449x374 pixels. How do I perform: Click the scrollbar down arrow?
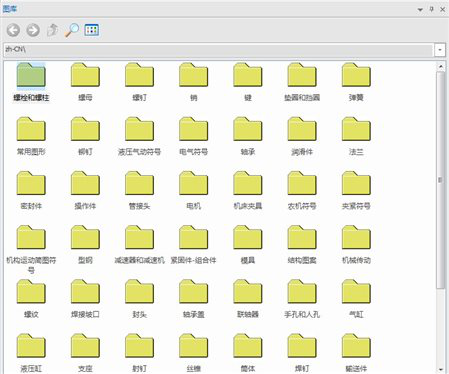point(441,369)
